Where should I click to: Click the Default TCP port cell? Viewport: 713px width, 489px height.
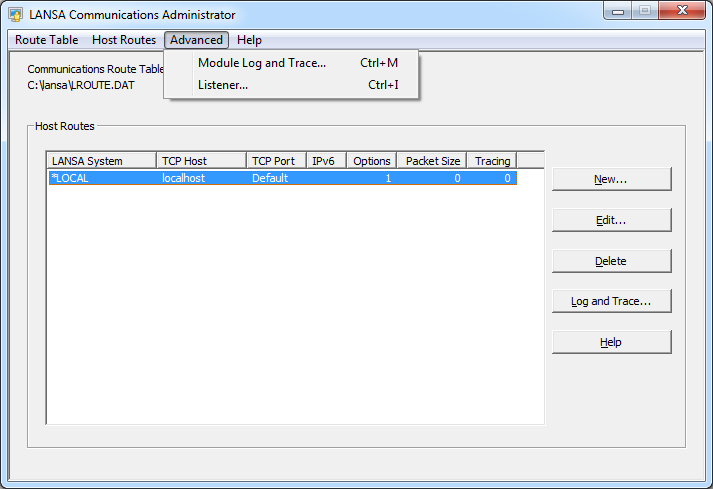[270, 178]
